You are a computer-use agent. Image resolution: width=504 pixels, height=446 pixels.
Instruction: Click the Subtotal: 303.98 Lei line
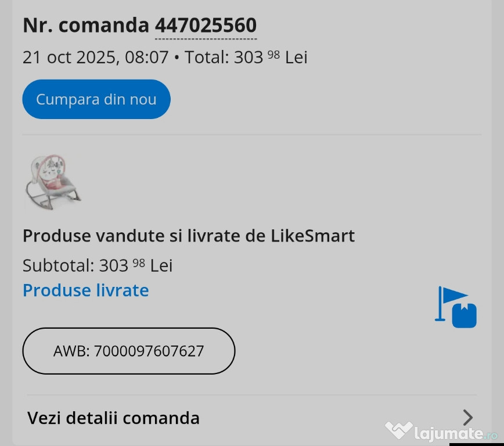[98, 265]
